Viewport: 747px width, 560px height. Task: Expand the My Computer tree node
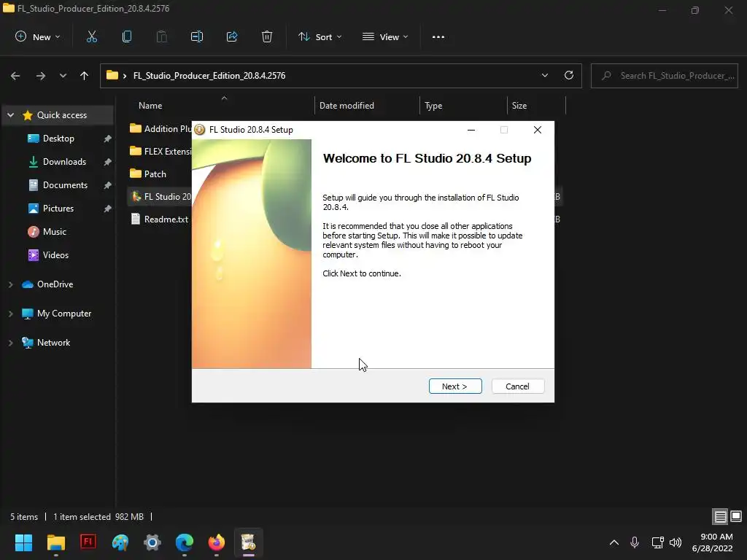10,314
